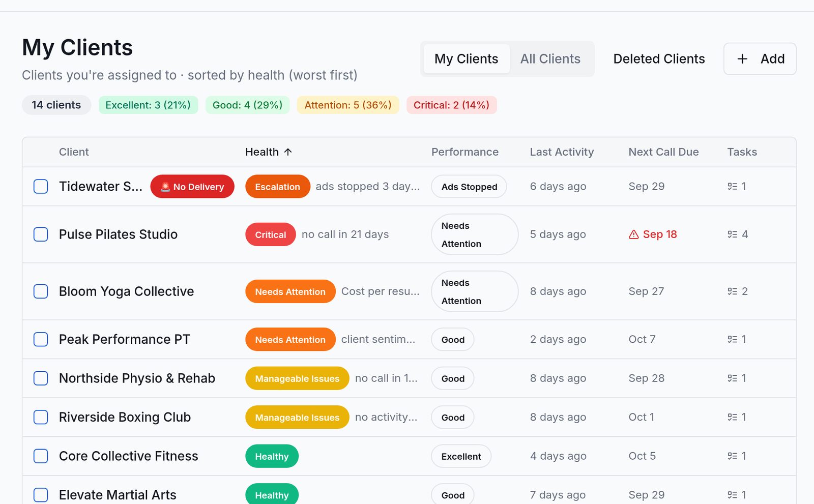Viewport: 814px width, 504px height.
Task: Click the Tasks column header
Action: 742,152
